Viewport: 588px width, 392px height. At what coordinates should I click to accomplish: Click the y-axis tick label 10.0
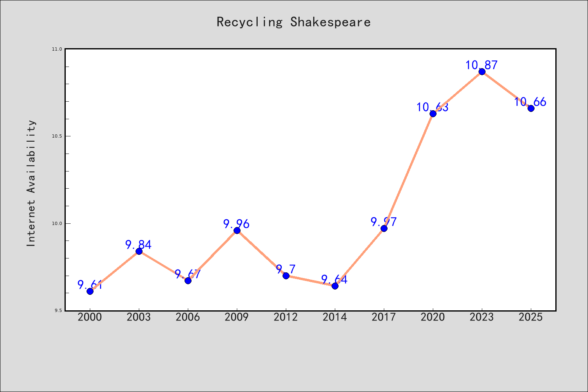57,223
